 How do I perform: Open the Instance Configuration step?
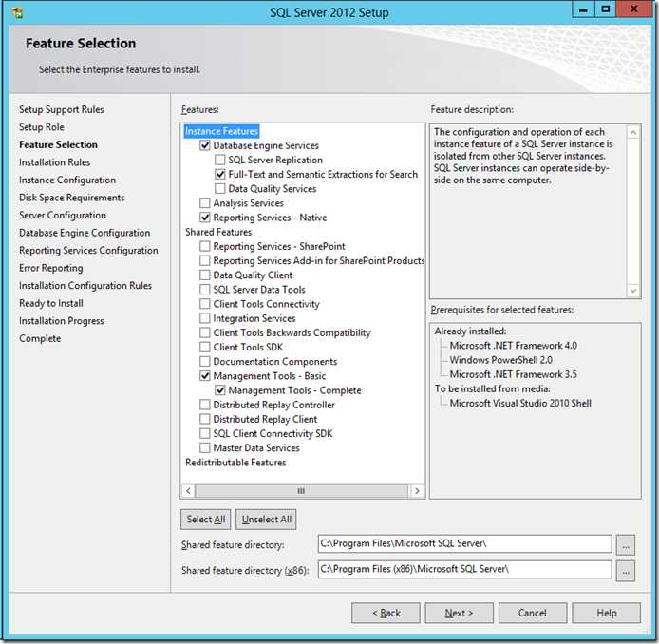(x=67, y=180)
